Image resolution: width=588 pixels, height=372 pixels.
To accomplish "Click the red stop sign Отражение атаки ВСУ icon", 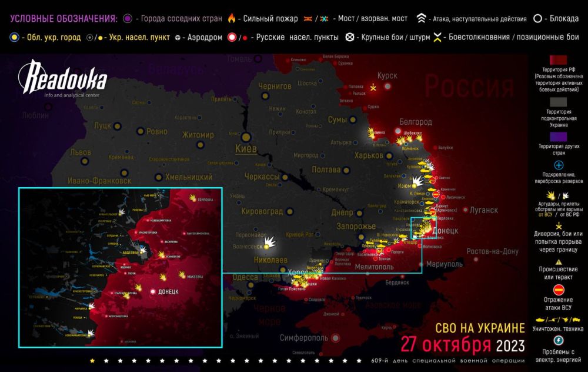I will pyautogui.click(x=559, y=290).
